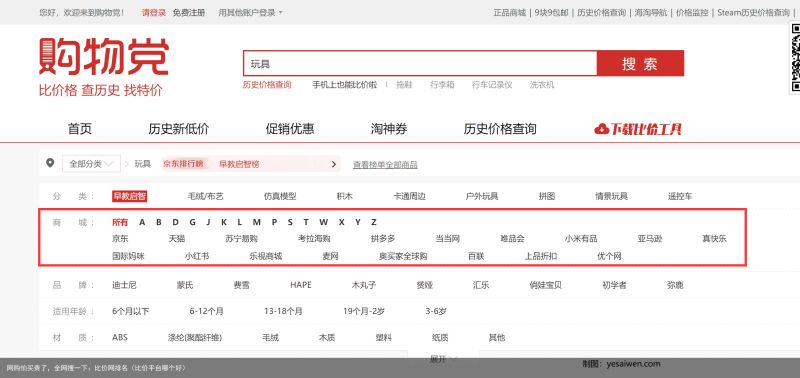Image resolution: width=800 pixels, height=378 pixels.
Task: Open the 用其他账户登录 dropdown
Action: pos(251,13)
